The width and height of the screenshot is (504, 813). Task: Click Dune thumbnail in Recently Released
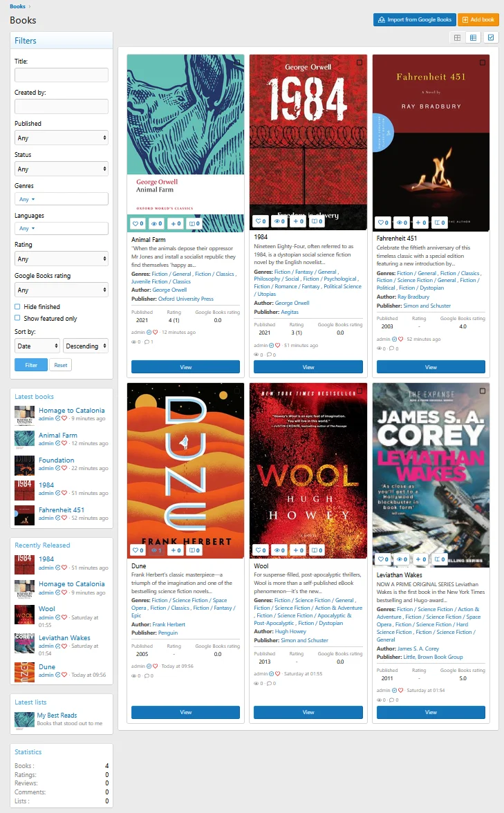click(x=24, y=672)
